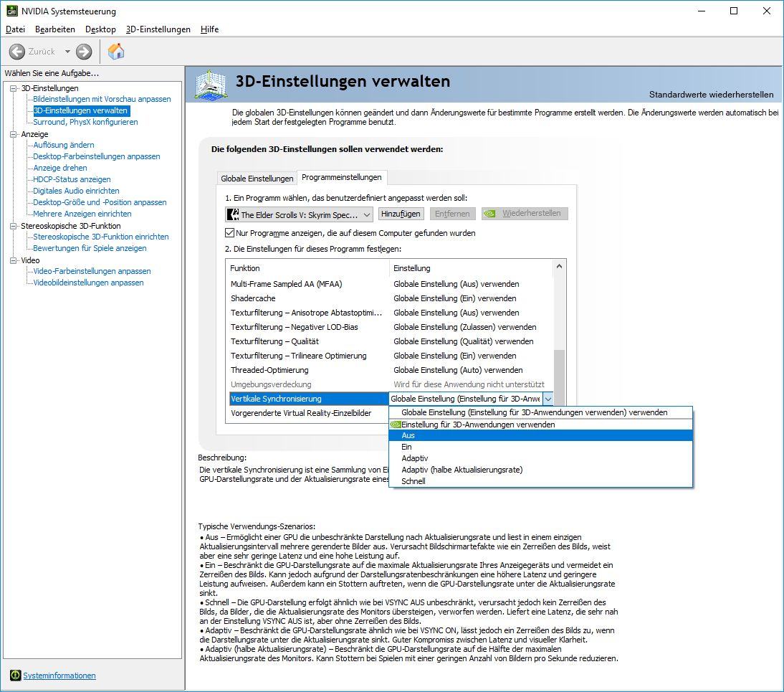The image size is (784, 692).
Task: Open the Bearbeiten menu
Action: (x=55, y=29)
